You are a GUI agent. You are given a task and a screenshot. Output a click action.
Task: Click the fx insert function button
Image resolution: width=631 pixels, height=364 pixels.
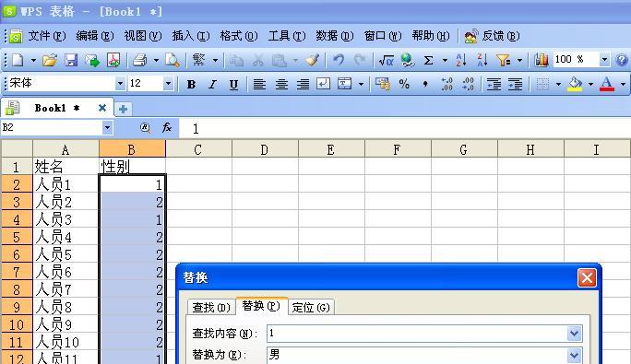[x=167, y=128]
